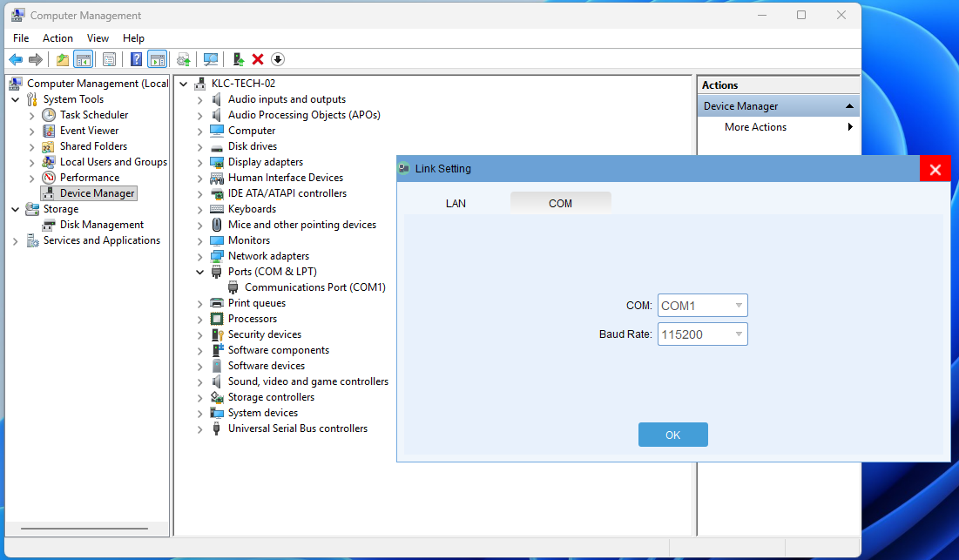Screen dimensions: 959x560
Task: Click the Update device driver gear icon
Action: [x=184, y=59]
